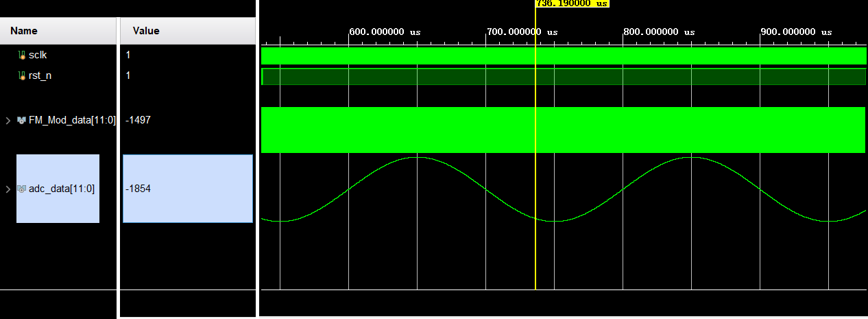Select the sclk signal name
Screen dimensions: 868x319
click(x=38, y=55)
